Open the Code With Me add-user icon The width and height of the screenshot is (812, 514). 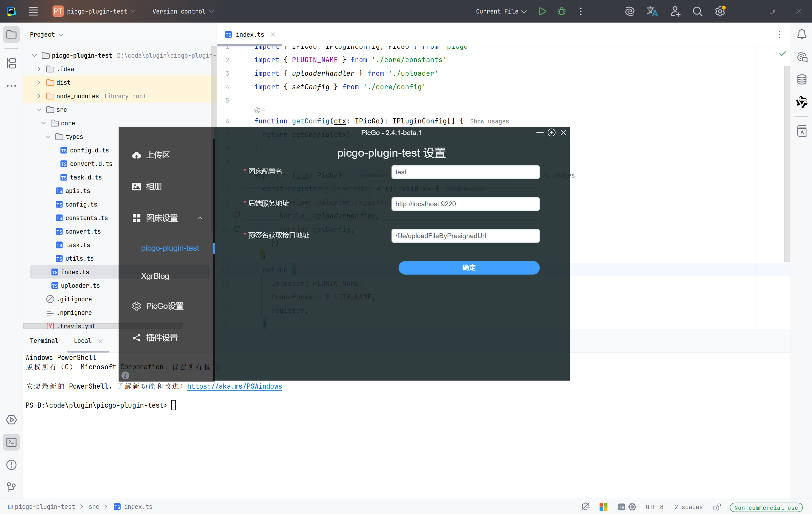[x=675, y=11]
